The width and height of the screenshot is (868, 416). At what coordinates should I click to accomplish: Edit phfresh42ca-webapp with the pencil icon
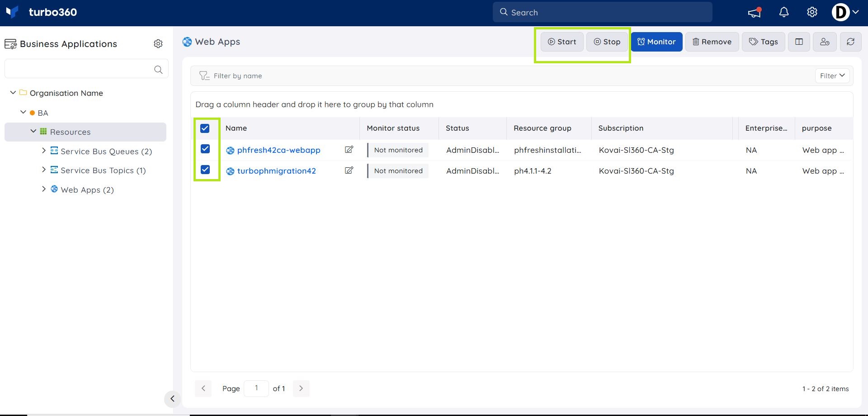click(349, 150)
